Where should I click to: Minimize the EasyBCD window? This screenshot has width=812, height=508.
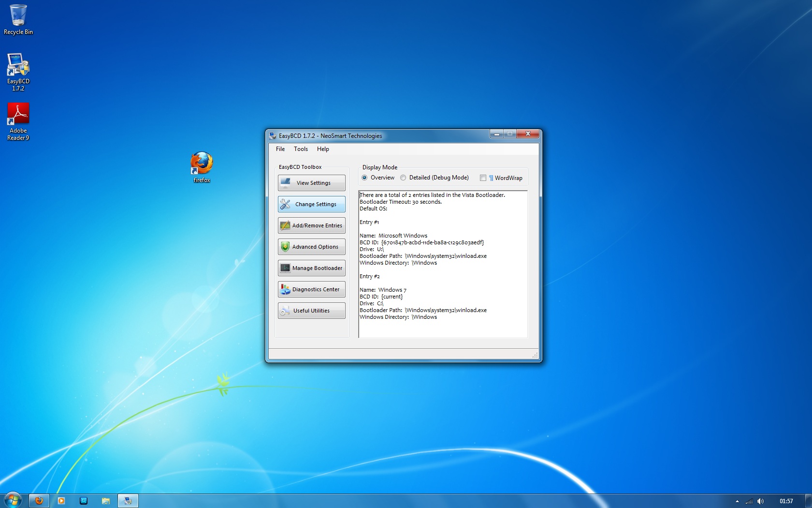coord(496,134)
